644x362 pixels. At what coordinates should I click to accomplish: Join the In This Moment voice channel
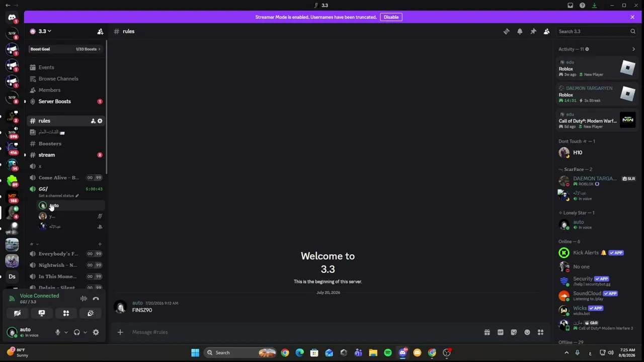(x=65, y=277)
